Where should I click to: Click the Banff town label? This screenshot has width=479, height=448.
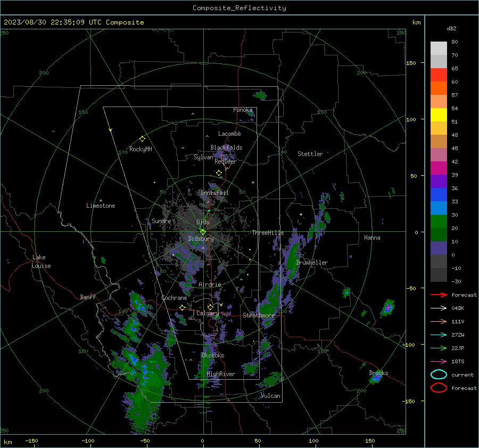pos(88,297)
